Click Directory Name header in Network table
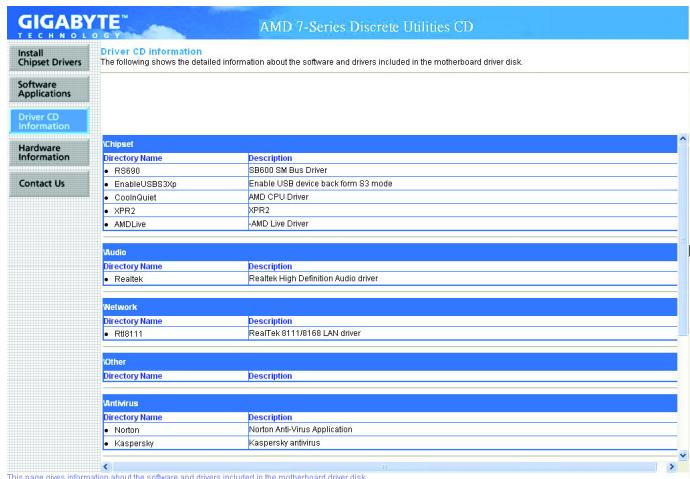This screenshot has width=690, height=479. pyautogui.click(x=133, y=322)
